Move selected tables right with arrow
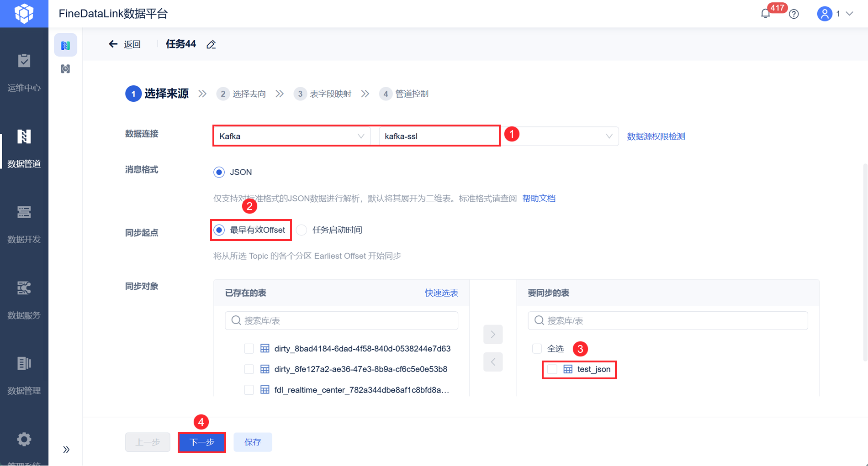Screen dimensions: 868x466 [x=493, y=335]
